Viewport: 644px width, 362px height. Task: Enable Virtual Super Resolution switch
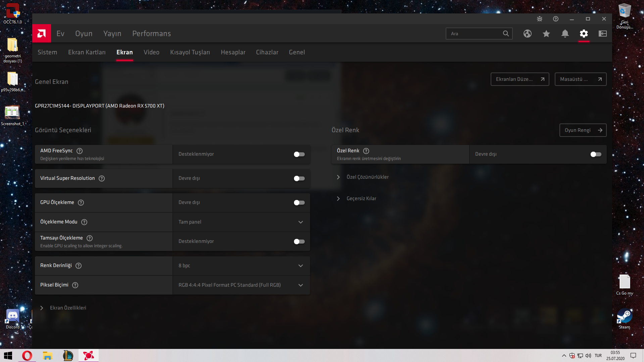tap(299, 178)
